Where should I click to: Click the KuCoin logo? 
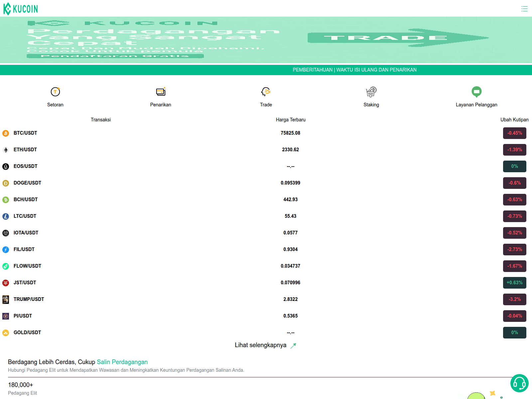(21, 9)
